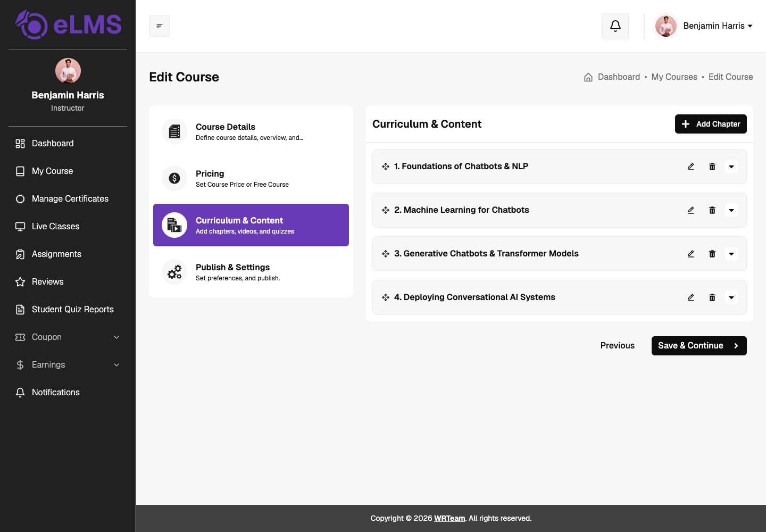Image resolution: width=766 pixels, height=532 pixels.
Task: Click the eLMS logo
Action: pos(68,24)
